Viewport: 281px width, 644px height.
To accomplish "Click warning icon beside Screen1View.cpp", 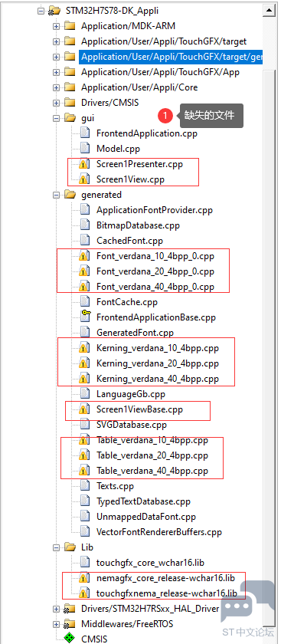I will (84, 179).
